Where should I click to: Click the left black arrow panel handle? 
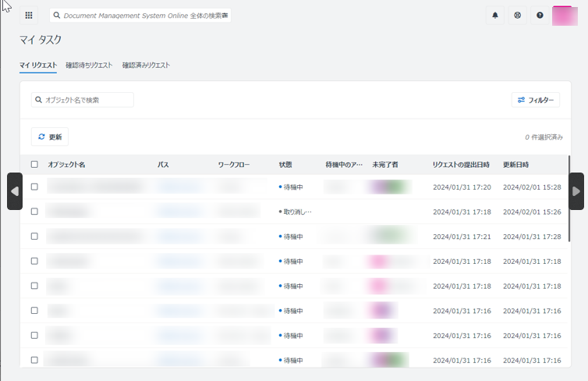[14, 191]
